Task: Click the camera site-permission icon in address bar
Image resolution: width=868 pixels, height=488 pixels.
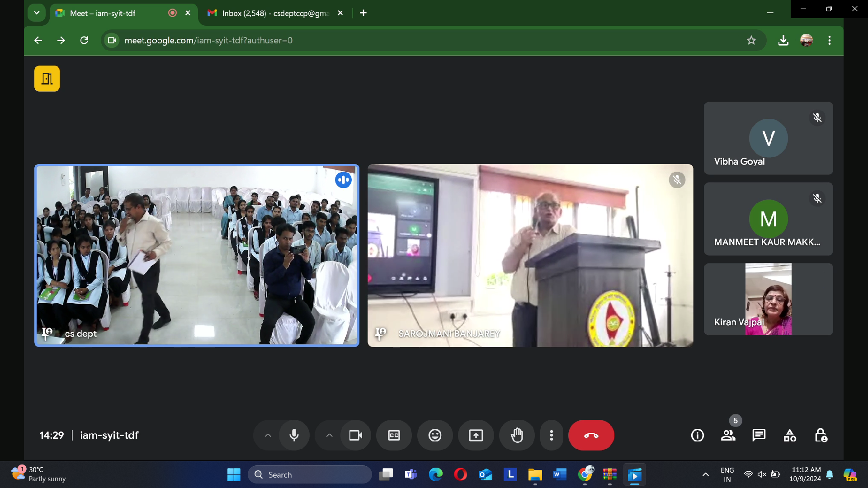Action: pos(112,40)
